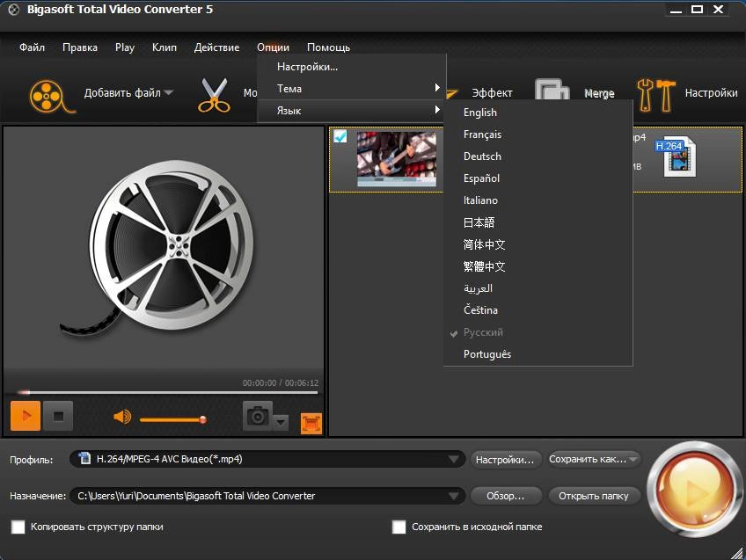Adjust the orange volume slider
Screen dimensions: 746x560
(x=173, y=419)
